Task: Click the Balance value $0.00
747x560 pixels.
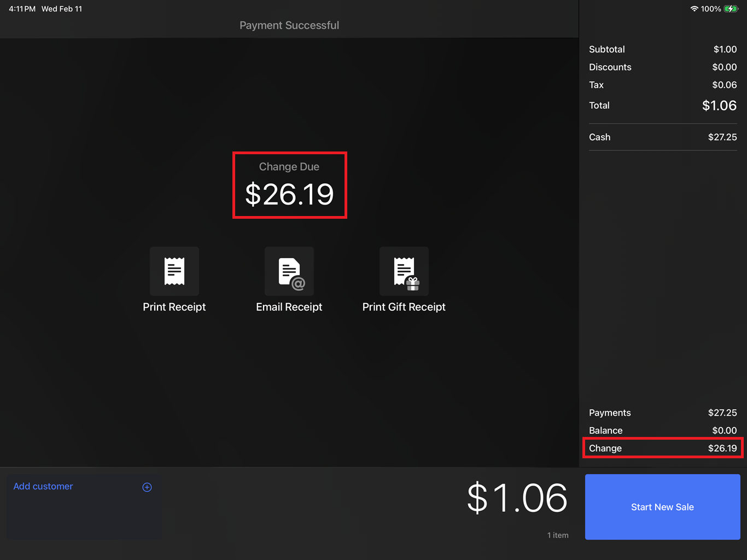Action: pyautogui.click(x=725, y=430)
